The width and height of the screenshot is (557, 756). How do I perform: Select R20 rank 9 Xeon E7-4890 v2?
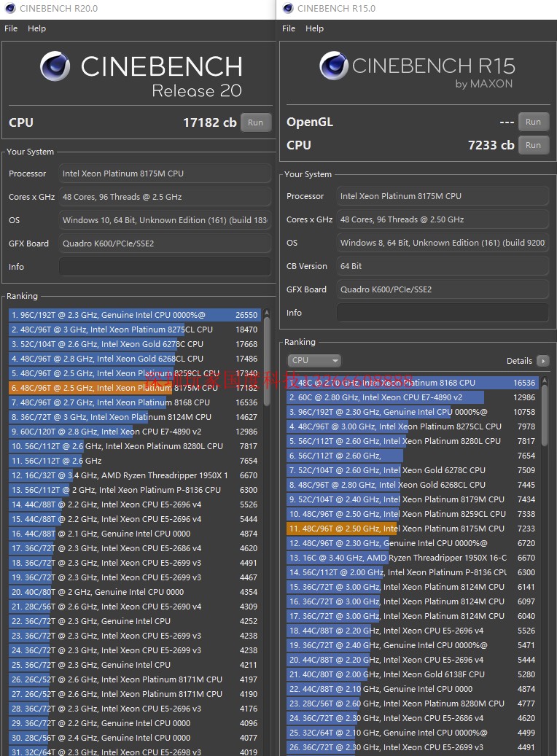[135, 432]
